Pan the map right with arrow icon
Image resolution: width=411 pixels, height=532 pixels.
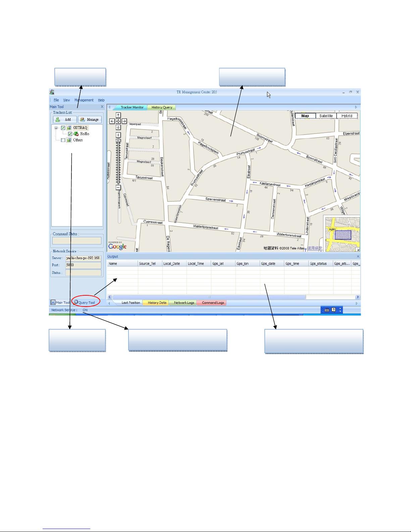[x=124, y=121]
